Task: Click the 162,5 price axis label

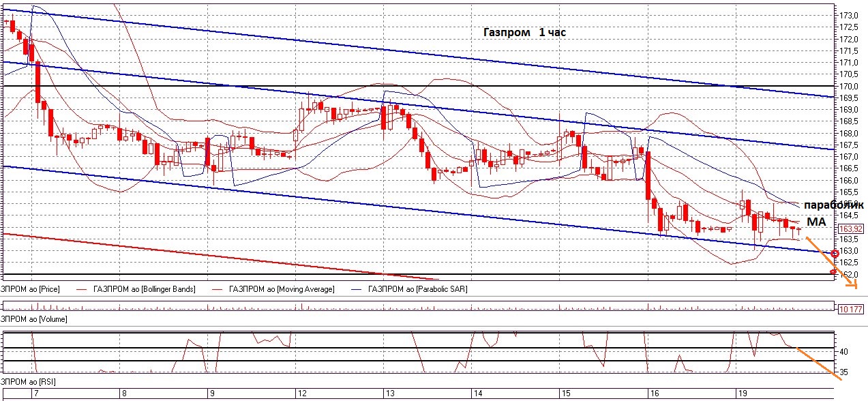Action: pos(850,263)
